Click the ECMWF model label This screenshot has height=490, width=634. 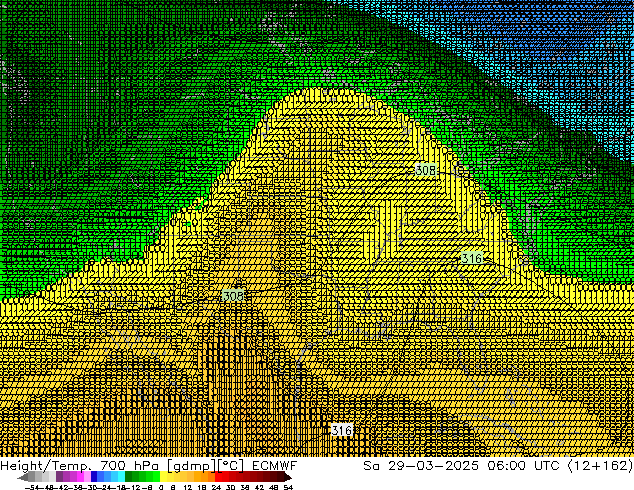pos(275,466)
